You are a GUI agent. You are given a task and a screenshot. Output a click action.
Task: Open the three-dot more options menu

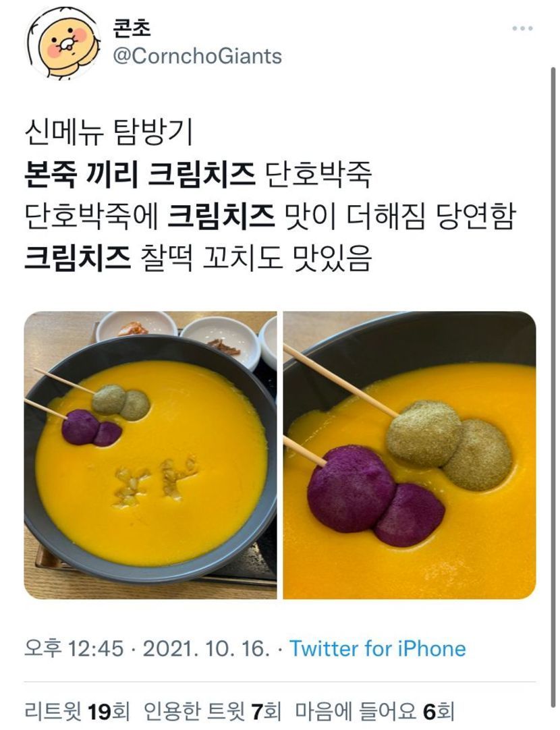(x=522, y=29)
